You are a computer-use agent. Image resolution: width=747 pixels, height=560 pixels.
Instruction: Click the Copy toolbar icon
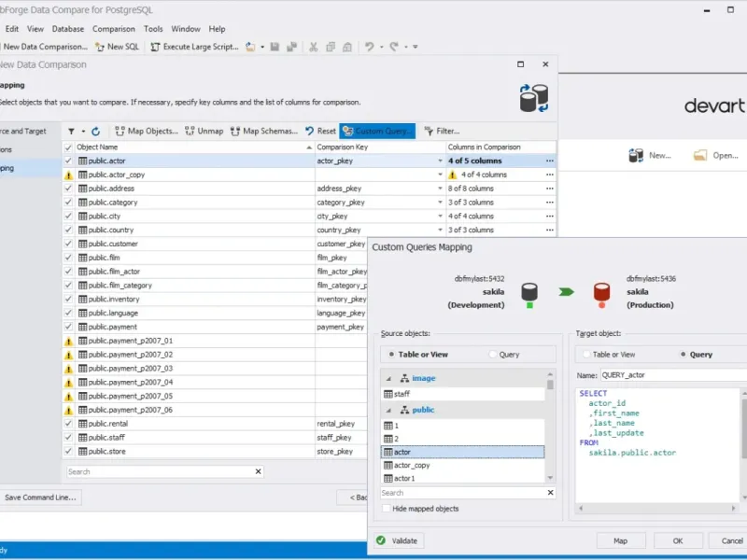point(331,47)
